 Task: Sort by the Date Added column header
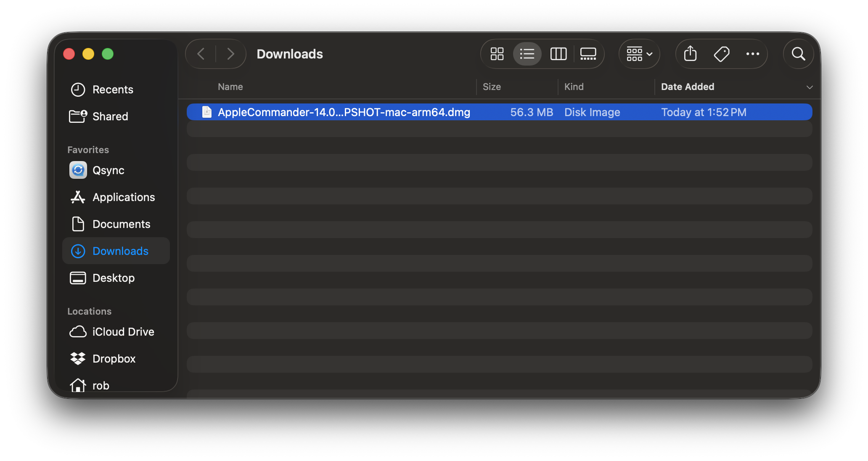[688, 87]
